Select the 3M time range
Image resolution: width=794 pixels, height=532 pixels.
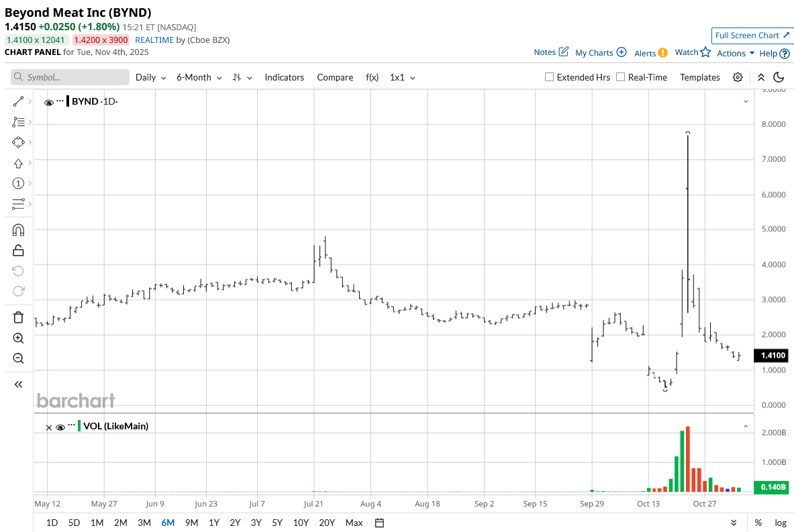[x=144, y=523]
